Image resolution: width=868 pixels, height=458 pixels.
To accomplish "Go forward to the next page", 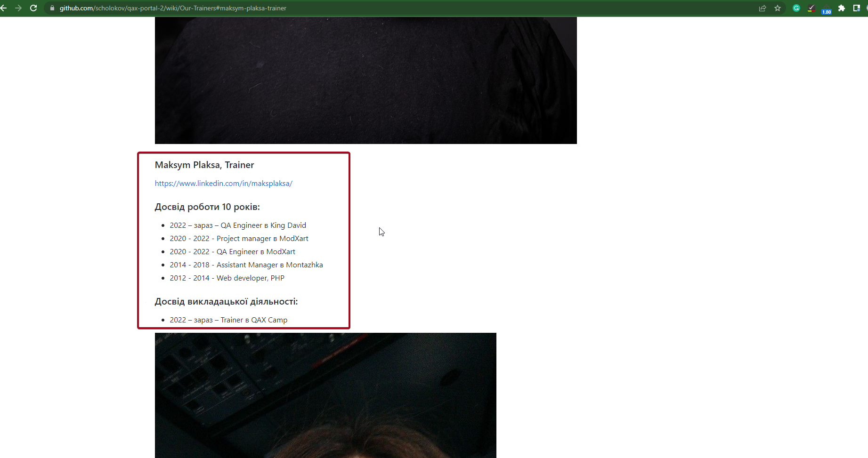I will 18,8.
